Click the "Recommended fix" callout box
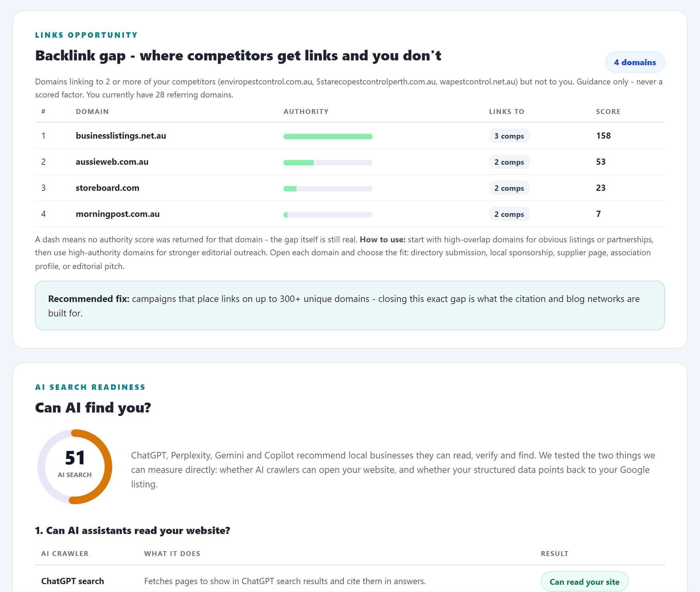 click(350, 305)
